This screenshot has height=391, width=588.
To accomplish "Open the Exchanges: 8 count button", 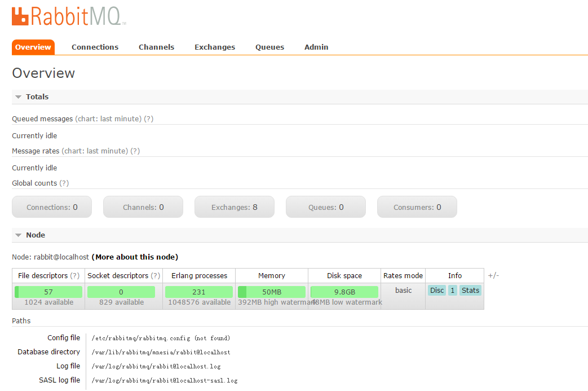I will pyautogui.click(x=235, y=207).
